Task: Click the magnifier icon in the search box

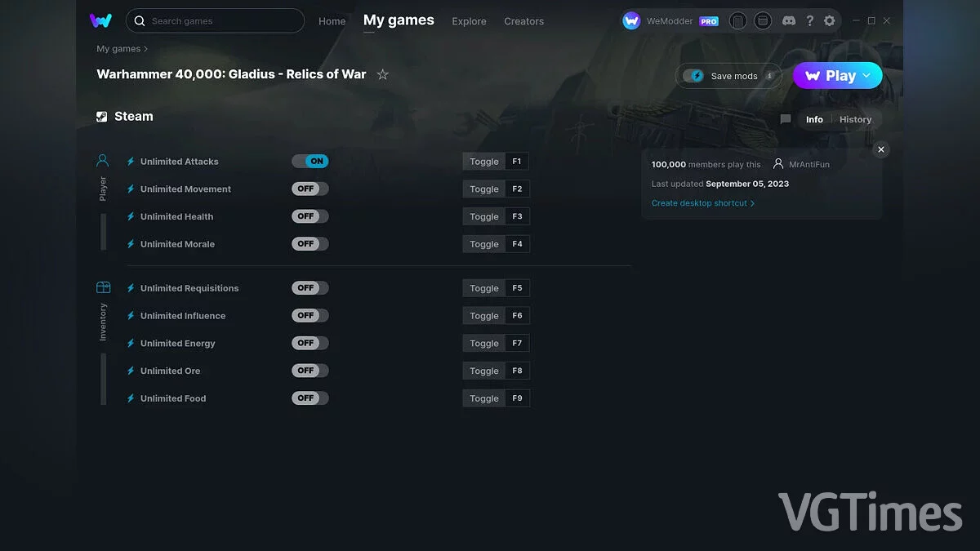Action: [x=140, y=21]
